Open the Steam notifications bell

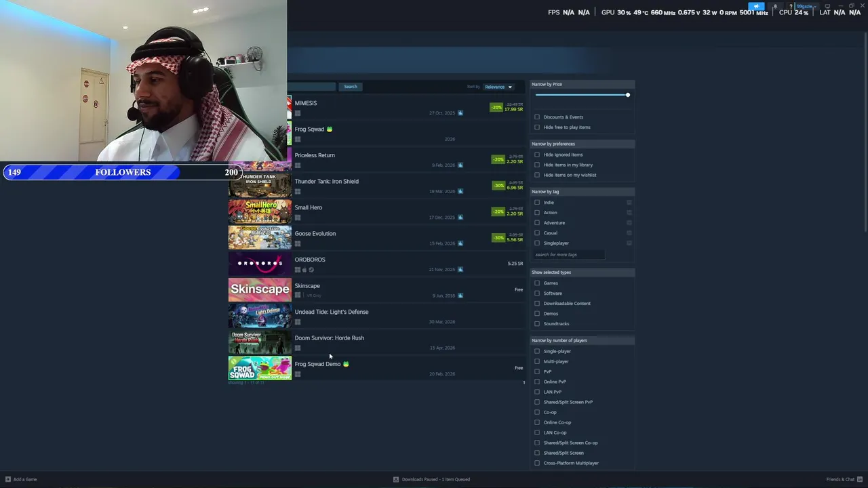pyautogui.click(x=774, y=7)
